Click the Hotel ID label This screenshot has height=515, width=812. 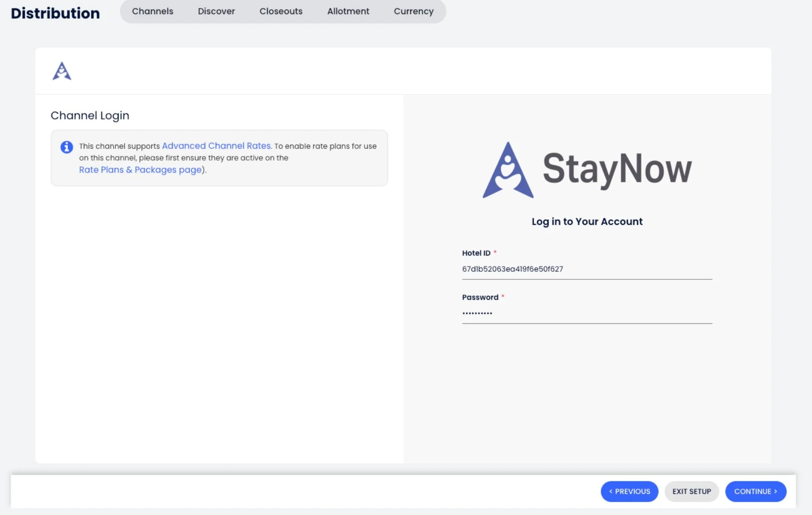coord(476,253)
